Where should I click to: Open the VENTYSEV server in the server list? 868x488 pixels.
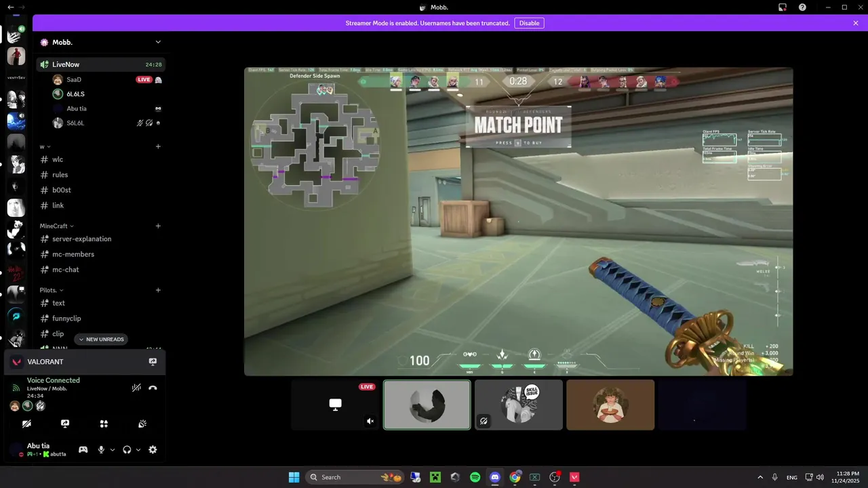tap(16, 77)
